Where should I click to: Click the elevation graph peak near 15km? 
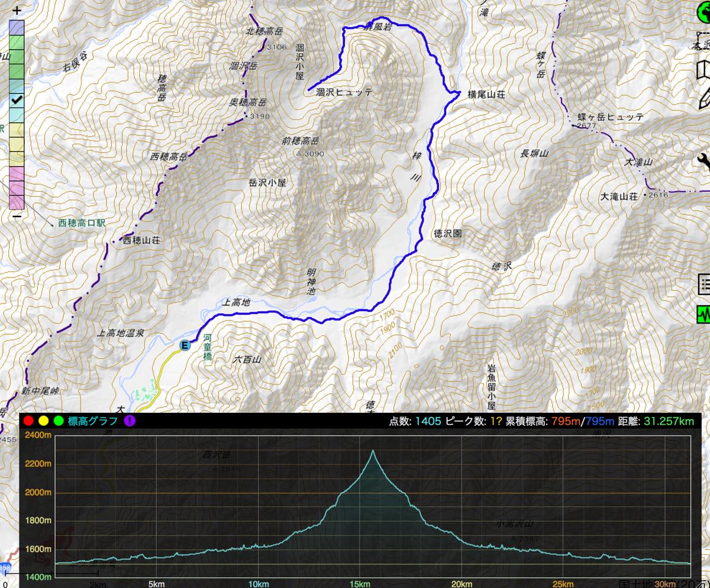(373, 451)
